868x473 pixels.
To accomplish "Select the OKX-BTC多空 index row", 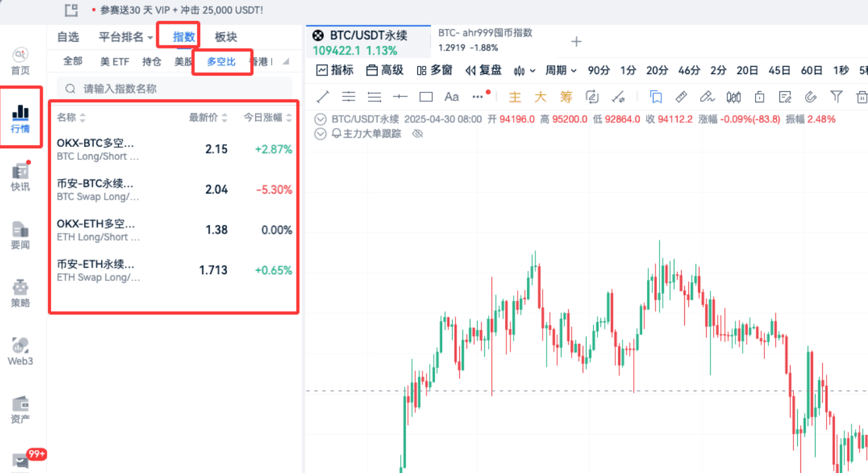I will tap(175, 149).
